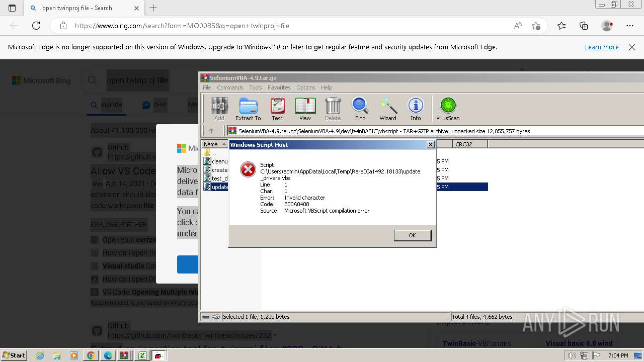Image resolution: width=644 pixels, height=362 pixels.
Task: Click the 7:04 PM system clock
Action: [x=618, y=355]
